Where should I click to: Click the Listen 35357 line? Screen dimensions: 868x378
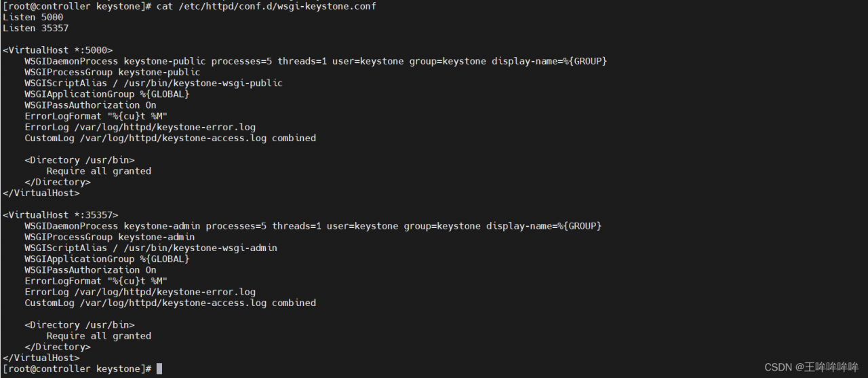pyautogui.click(x=36, y=28)
